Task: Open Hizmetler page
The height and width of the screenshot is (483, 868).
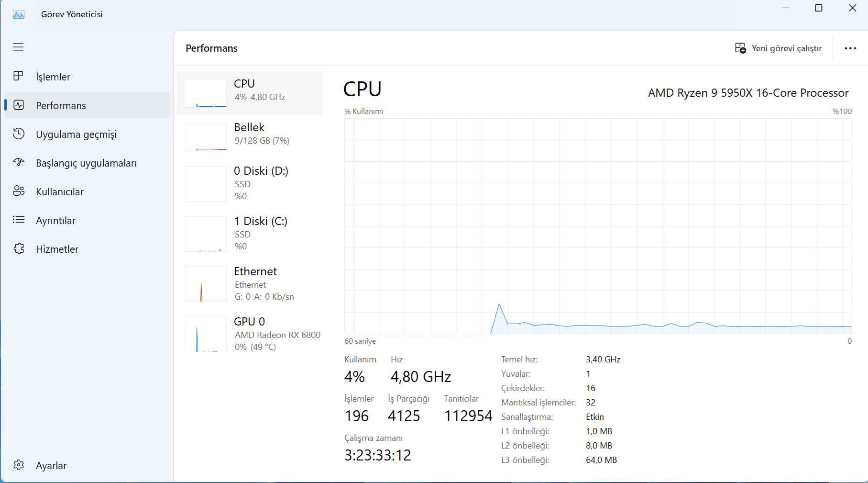Action: pyautogui.click(x=87, y=249)
